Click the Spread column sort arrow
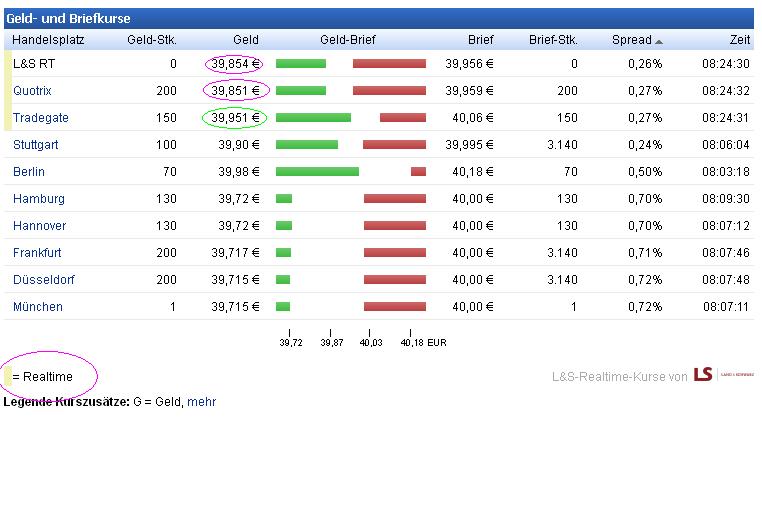 [659, 41]
